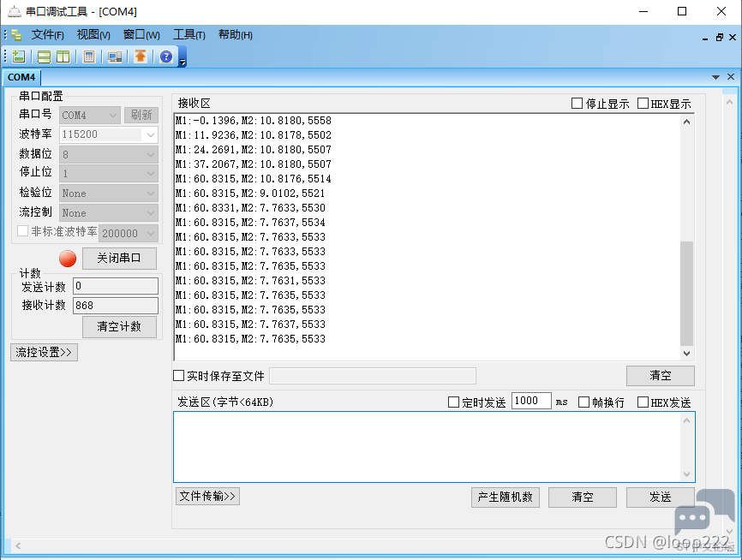This screenshot has height=560, width=742.
Task: Click line 'M1:37.2067,M2:10.8180,5507'
Action: click(x=253, y=164)
